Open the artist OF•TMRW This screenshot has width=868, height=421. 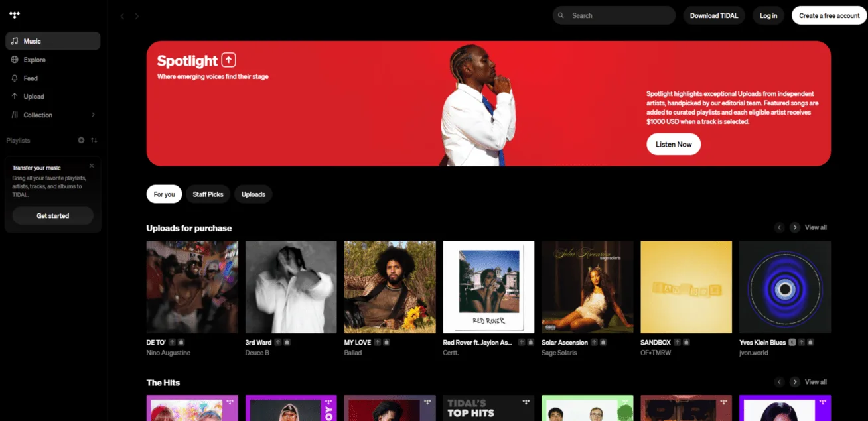657,353
